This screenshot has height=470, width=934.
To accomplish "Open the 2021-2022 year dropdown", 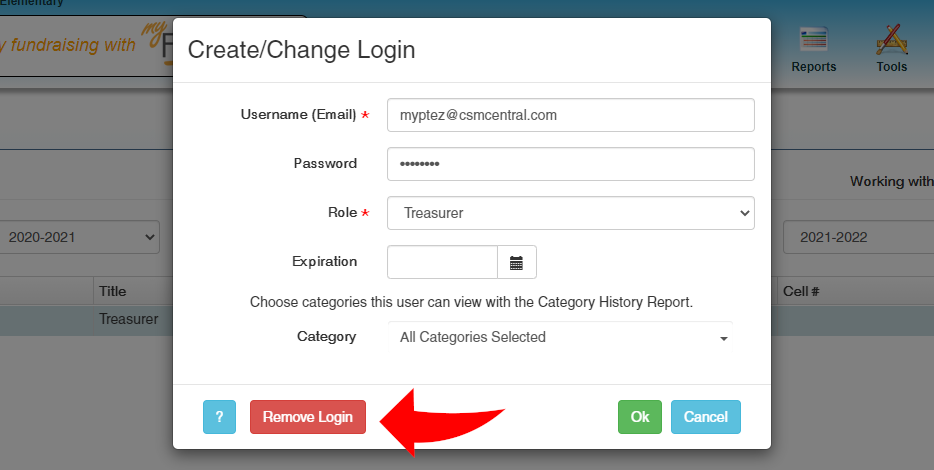I will pos(858,237).
